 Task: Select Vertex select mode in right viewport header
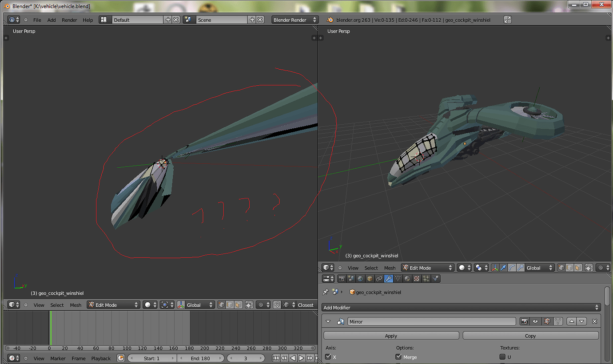tap(561, 268)
